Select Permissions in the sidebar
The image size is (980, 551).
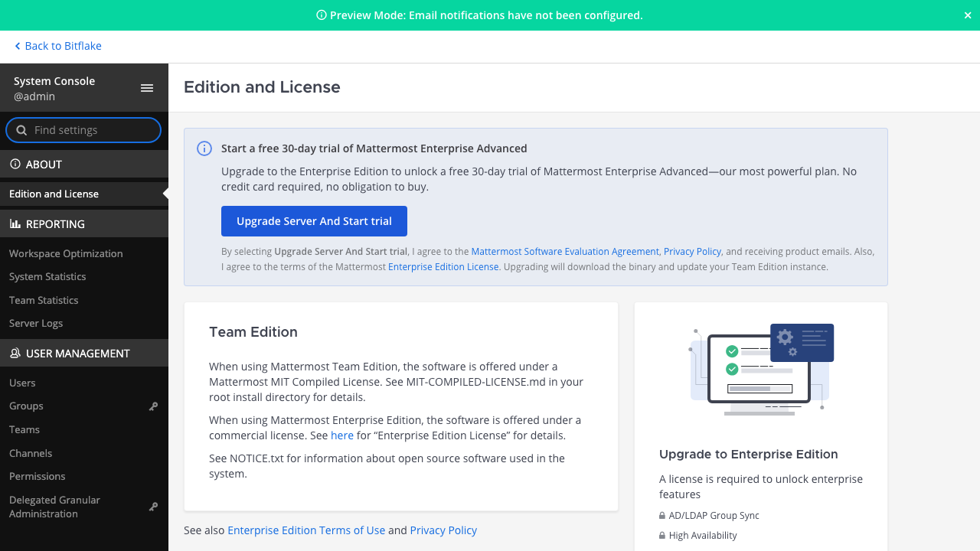[38, 476]
